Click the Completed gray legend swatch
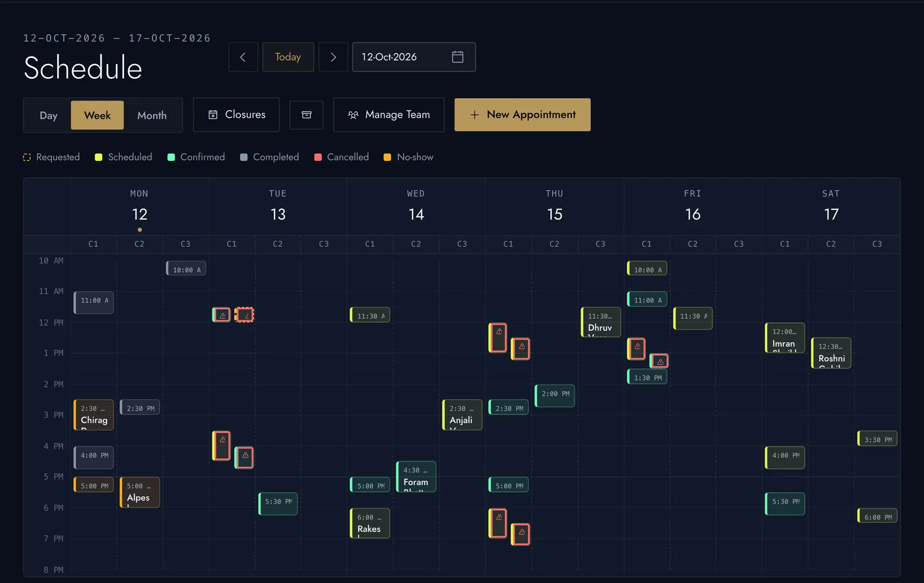This screenshot has width=924, height=583. click(x=244, y=157)
